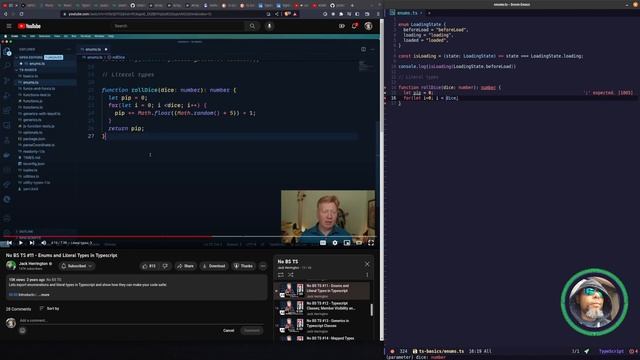Click the Share button under the video
This screenshot has width=640, height=360.
(x=186, y=266)
